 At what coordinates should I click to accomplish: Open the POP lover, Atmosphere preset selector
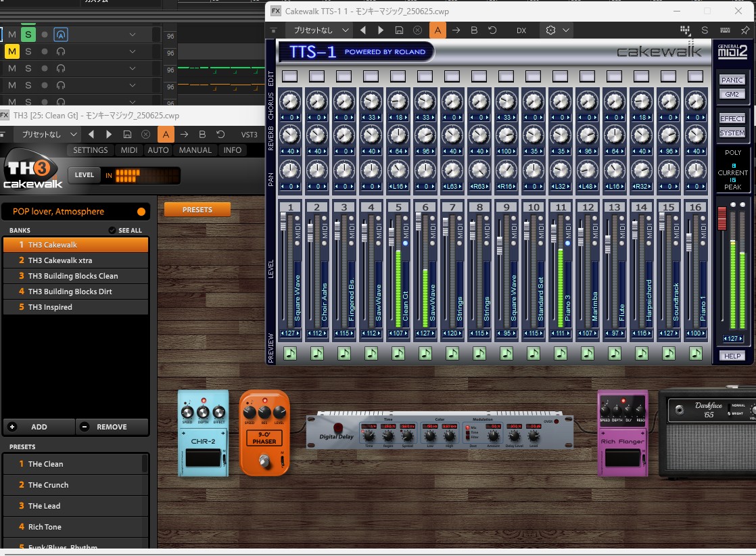click(76, 211)
